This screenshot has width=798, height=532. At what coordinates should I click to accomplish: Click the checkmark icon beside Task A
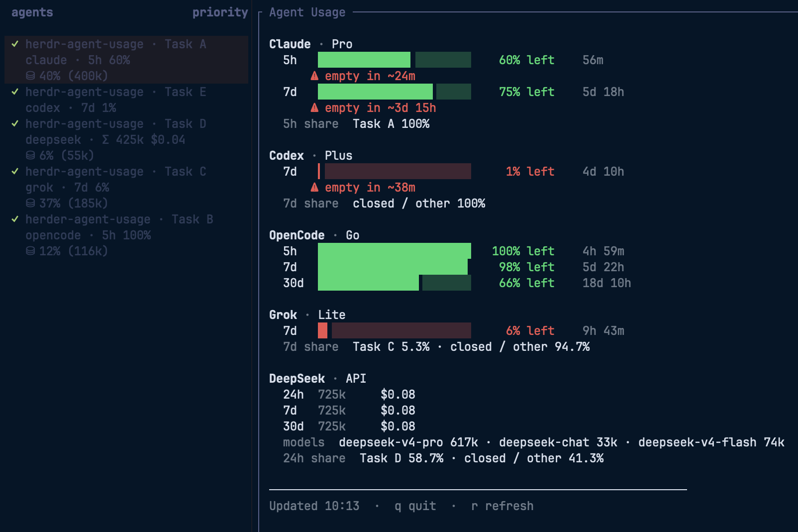(x=15, y=44)
